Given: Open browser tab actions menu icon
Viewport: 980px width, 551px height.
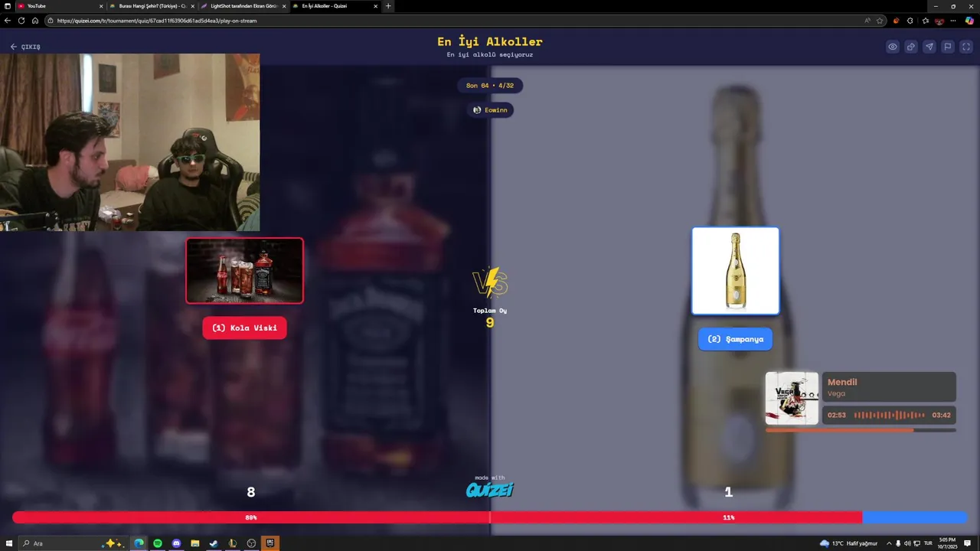Looking at the screenshot, I should pyautogui.click(x=7, y=6).
